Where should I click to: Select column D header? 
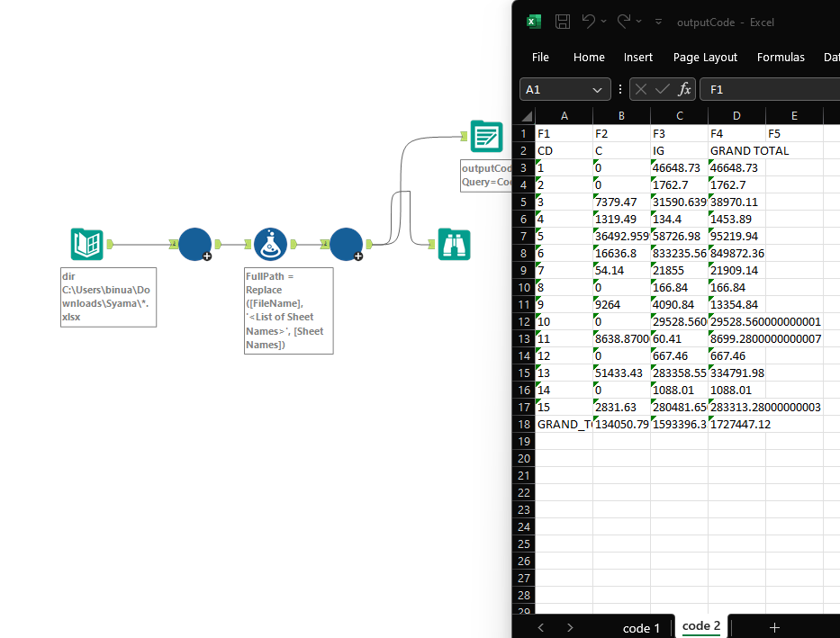click(736, 115)
